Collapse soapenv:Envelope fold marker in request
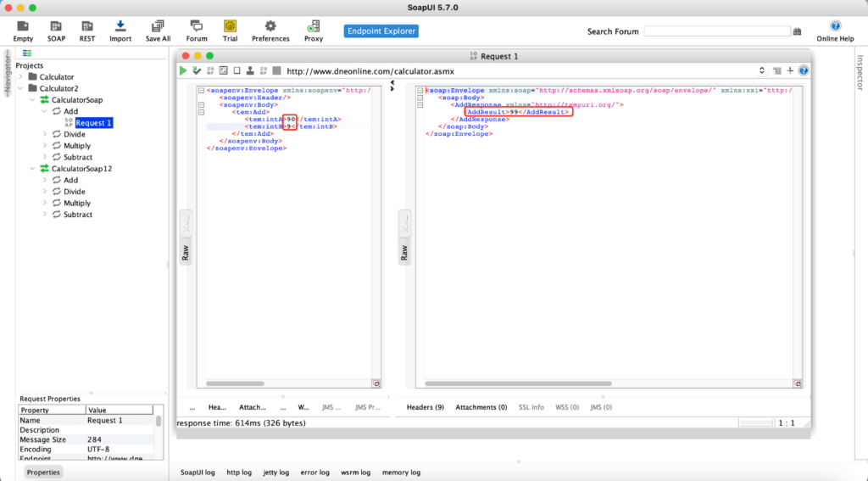Image resolution: width=868 pixels, height=481 pixels. 202,90
